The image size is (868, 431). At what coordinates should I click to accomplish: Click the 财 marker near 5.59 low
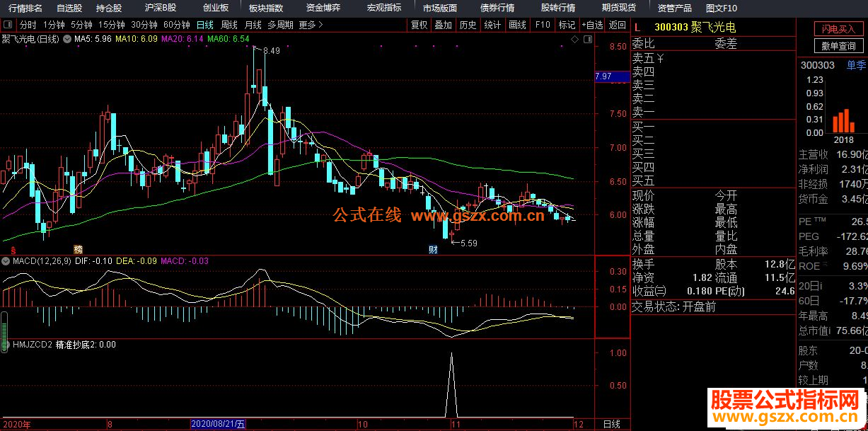(x=433, y=249)
